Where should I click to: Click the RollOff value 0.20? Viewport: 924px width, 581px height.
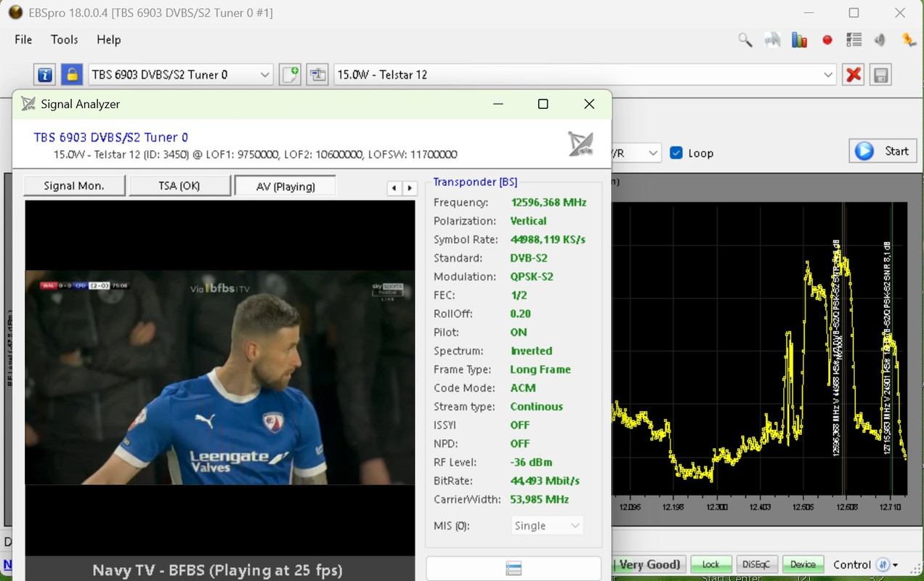520,314
